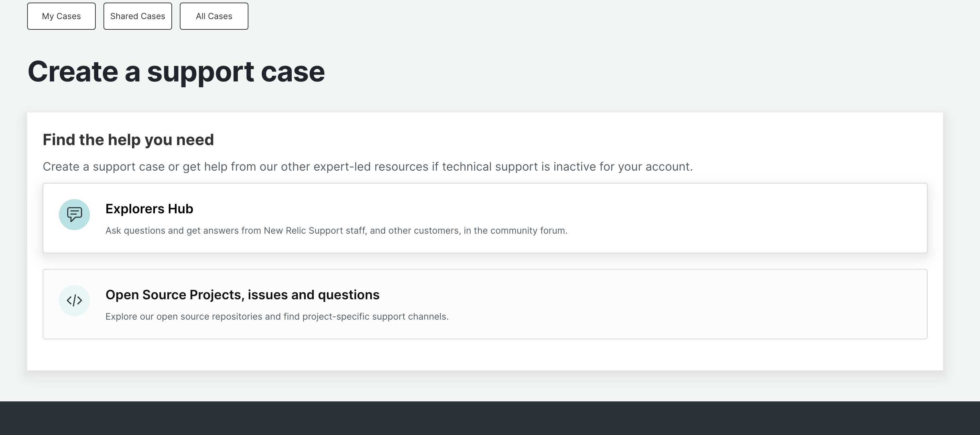This screenshot has width=980, height=435.
Task: Click the technical support inactive account notice
Action: click(x=368, y=166)
